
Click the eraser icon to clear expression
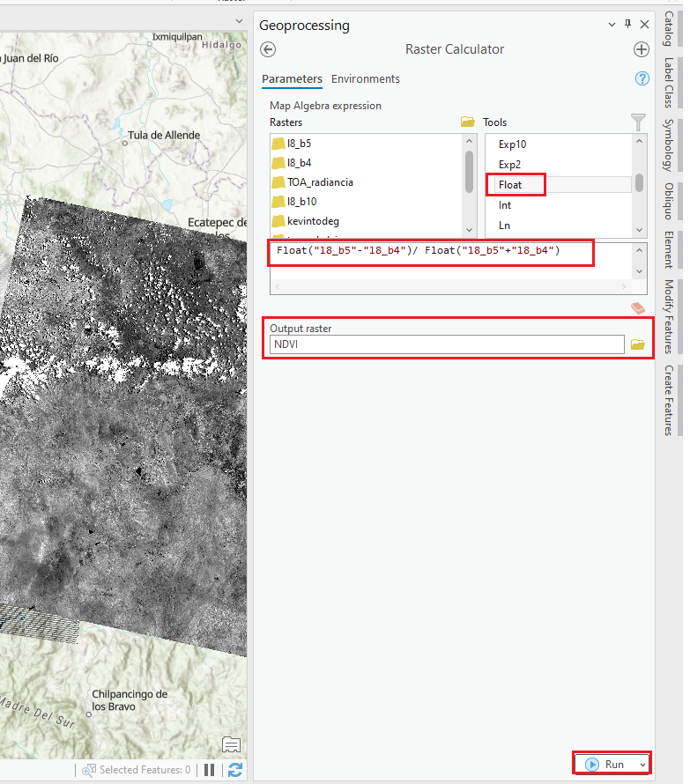[638, 308]
